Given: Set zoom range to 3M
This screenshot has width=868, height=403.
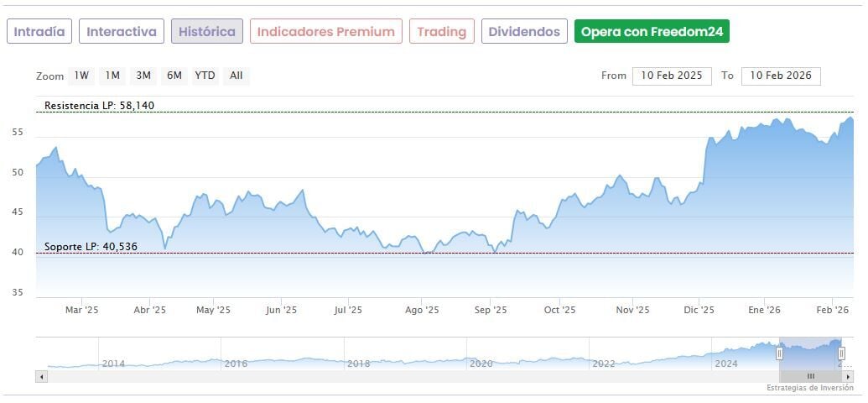Looking at the screenshot, I should (x=143, y=76).
